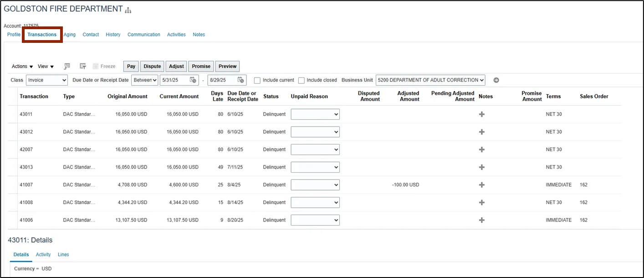The width and height of the screenshot is (644, 278).
Task: Open the calendar picker for 5/31/25
Action: coord(193,80)
